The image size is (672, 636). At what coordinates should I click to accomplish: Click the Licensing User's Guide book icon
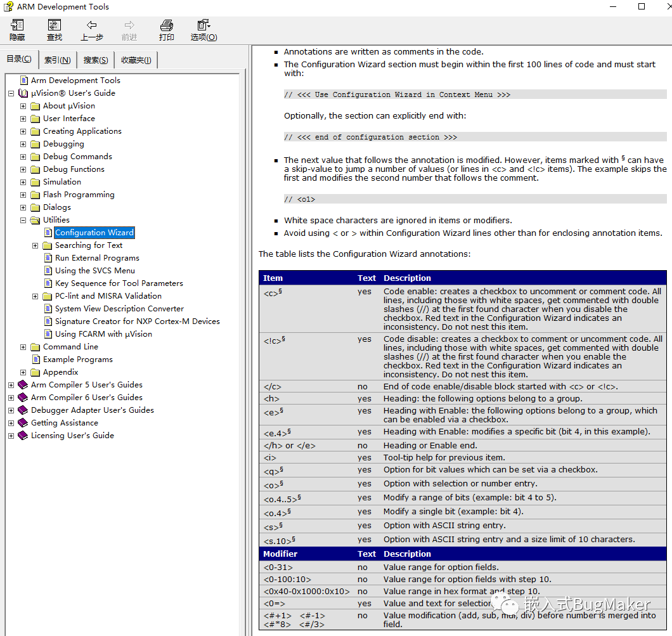23,436
